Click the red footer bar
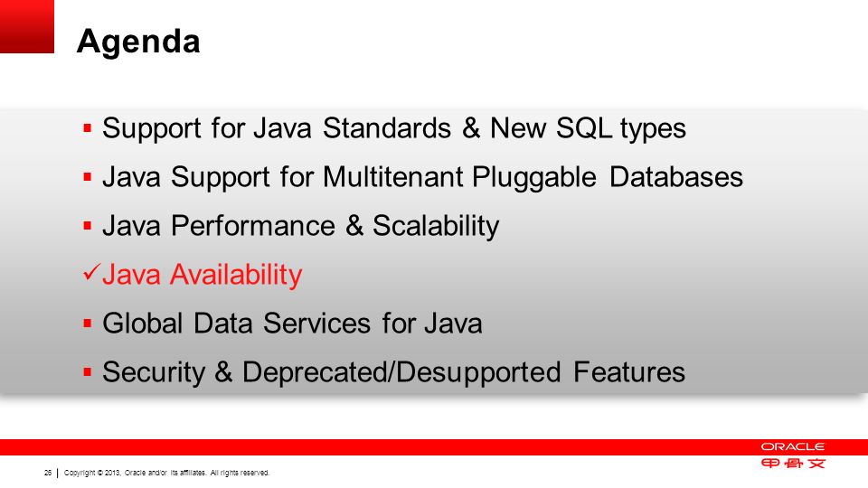 click(434, 447)
